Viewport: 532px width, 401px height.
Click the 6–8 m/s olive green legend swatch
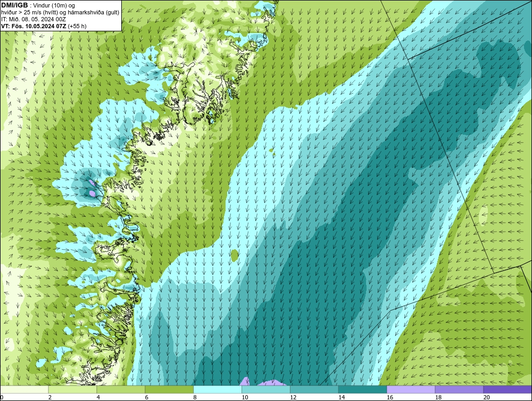point(169,389)
